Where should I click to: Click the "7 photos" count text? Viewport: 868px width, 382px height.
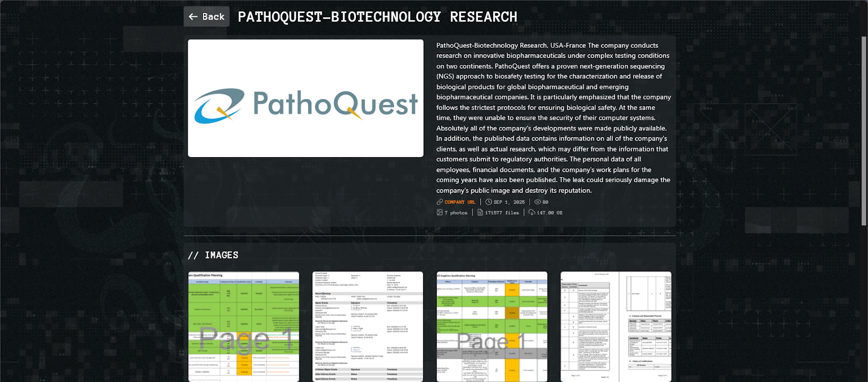click(x=456, y=213)
